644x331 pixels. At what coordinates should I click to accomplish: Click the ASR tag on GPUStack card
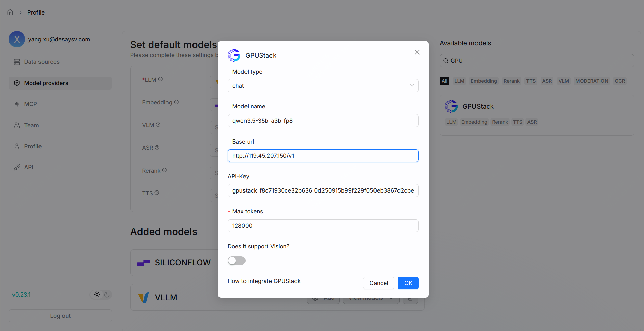coord(532,122)
